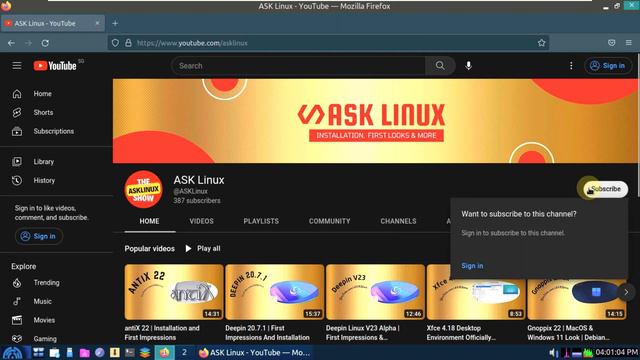Open the YouTube hamburger guide menu
Screen dimensions: 640x360
click(17, 66)
